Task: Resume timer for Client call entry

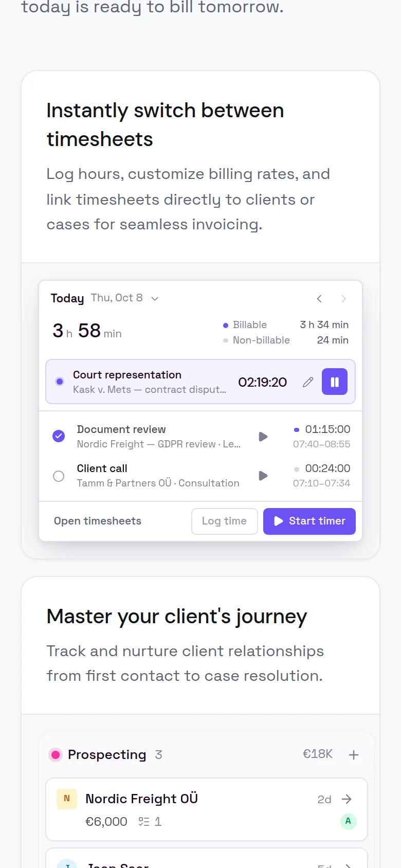Action: (x=263, y=476)
